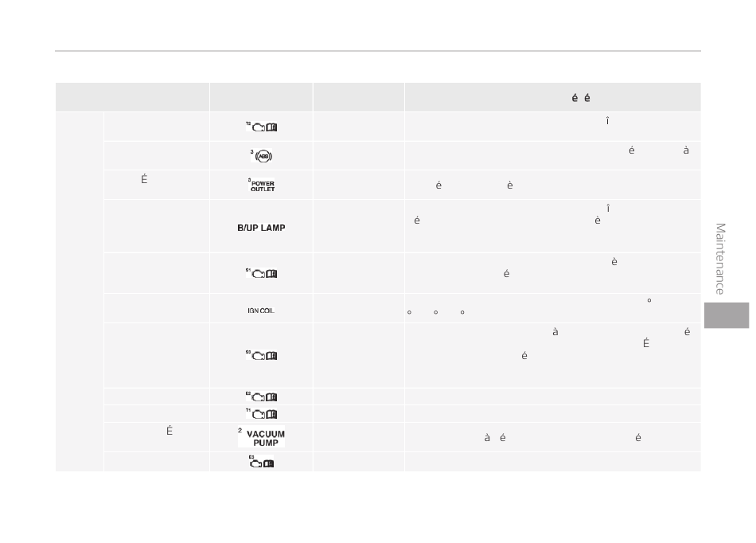Select the name cell left of VACUUM PUMP
756x543 pixels.
point(157,437)
